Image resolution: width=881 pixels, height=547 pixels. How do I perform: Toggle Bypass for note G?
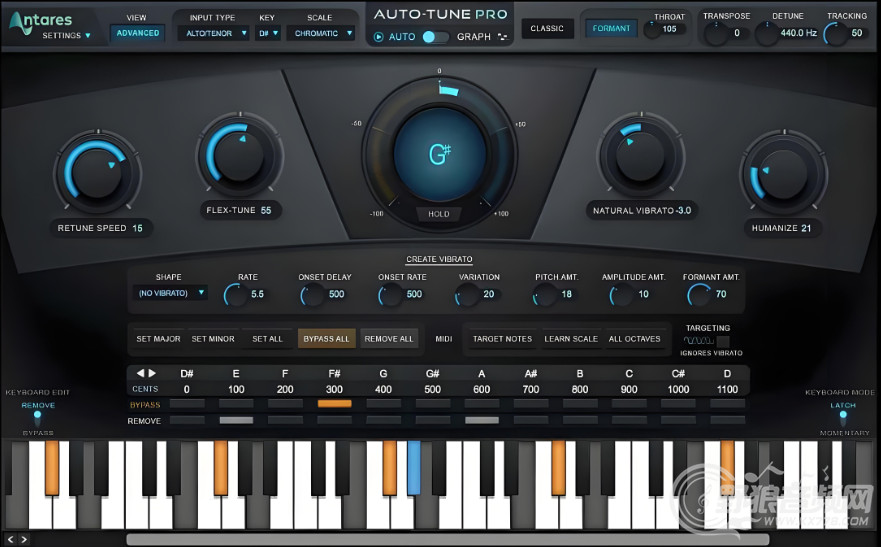point(383,404)
